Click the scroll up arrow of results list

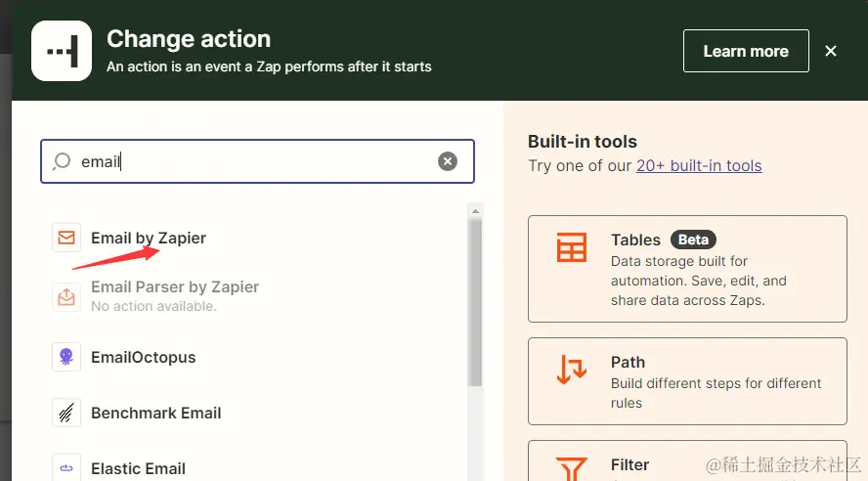(x=475, y=211)
